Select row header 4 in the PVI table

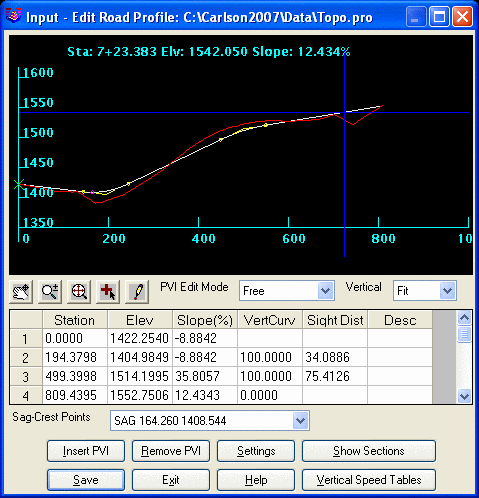coord(26,395)
